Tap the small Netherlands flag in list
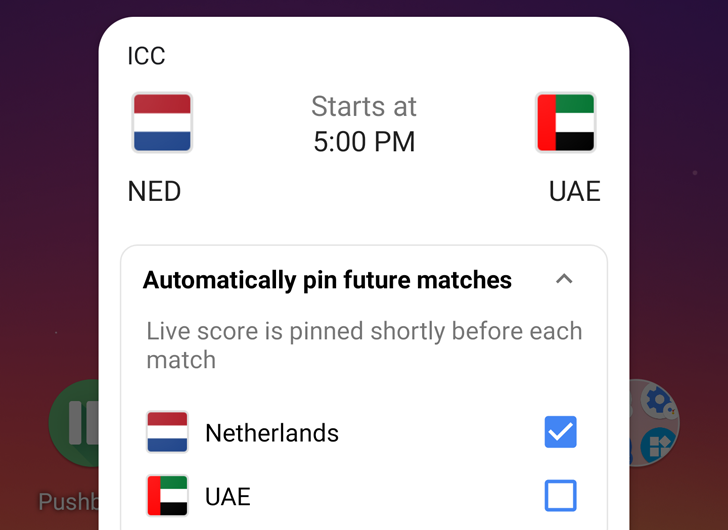 pyautogui.click(x=167, y=432)
